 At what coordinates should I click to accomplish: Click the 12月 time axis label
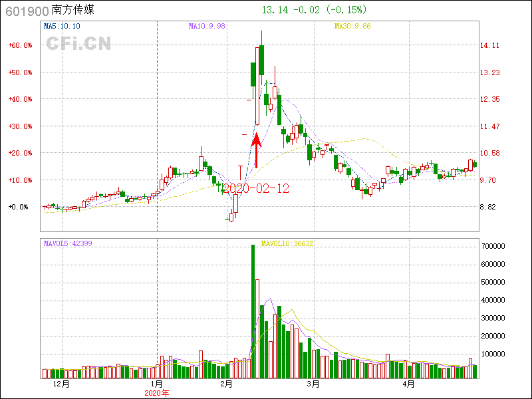tap(61, 384)
